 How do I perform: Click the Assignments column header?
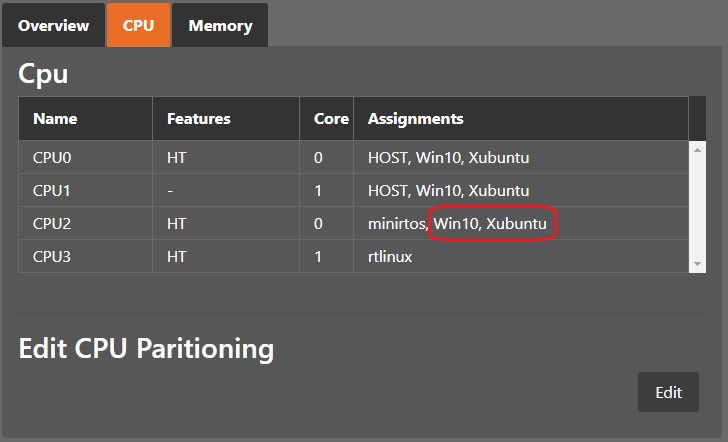coord(415,118)
